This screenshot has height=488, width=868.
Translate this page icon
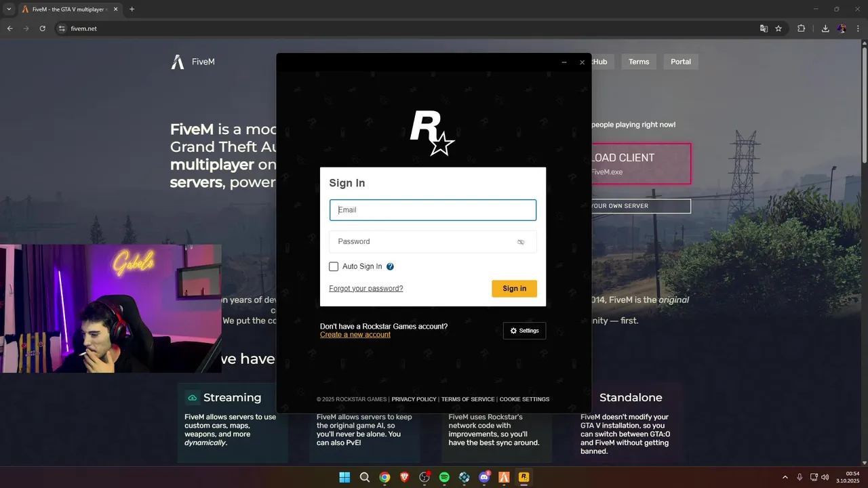click(x=764, y=28)
